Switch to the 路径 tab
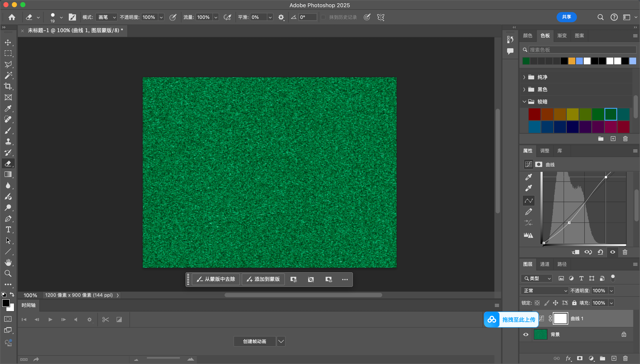This screenshot has width=640, height=364. (562, 264)
